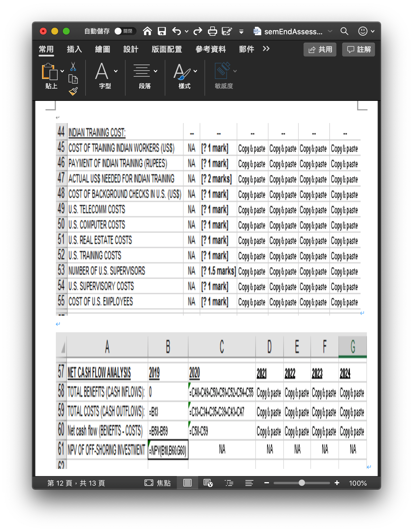
Task: Expand the semEndAssess document title chevron
Action: coord(330,31)
